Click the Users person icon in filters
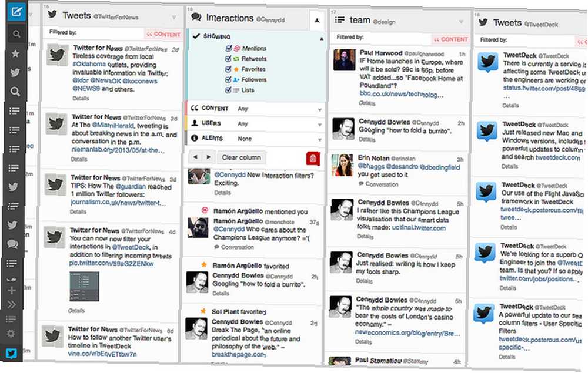588x373 pixels. pyautogui.click(x=195, y=123)
